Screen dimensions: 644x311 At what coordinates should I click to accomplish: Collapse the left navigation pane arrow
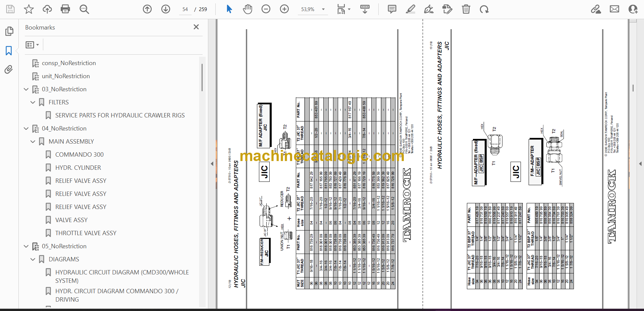click(x=212, y=164)
